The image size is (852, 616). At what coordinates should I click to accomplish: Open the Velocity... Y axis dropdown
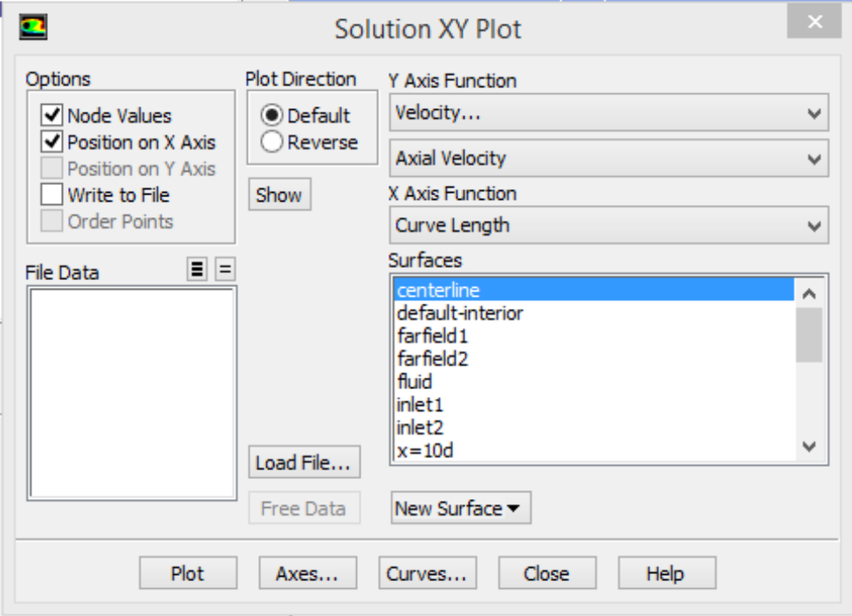pyautogui.click(x=608, y=113)
